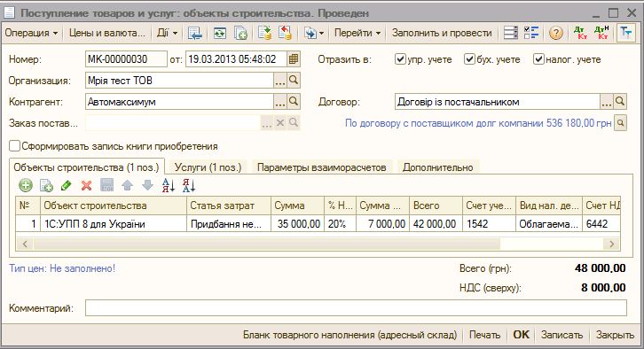Click the finish editing save icon
644x349 pixels.
click(106, 185)
